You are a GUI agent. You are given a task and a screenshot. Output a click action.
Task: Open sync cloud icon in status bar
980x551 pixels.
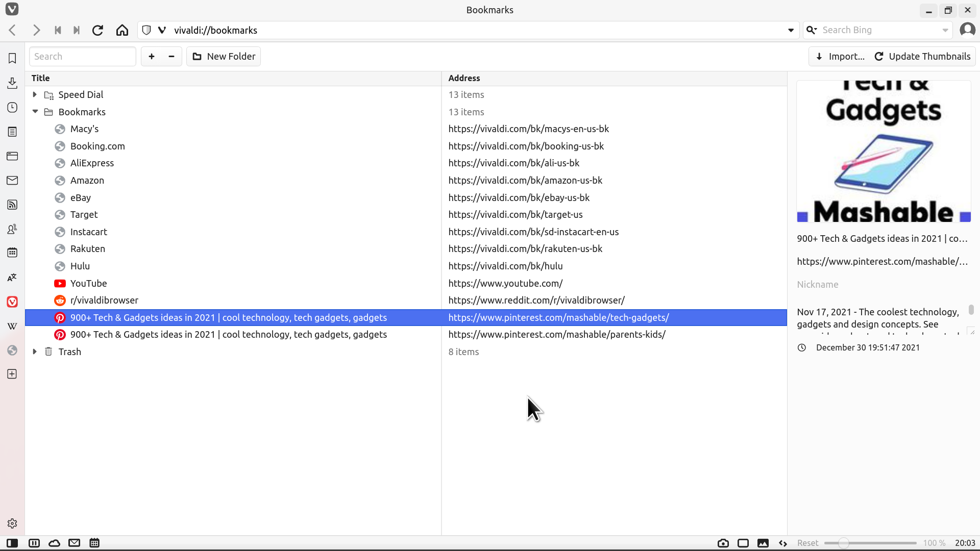pyautogui.click(x=54, y=543)
